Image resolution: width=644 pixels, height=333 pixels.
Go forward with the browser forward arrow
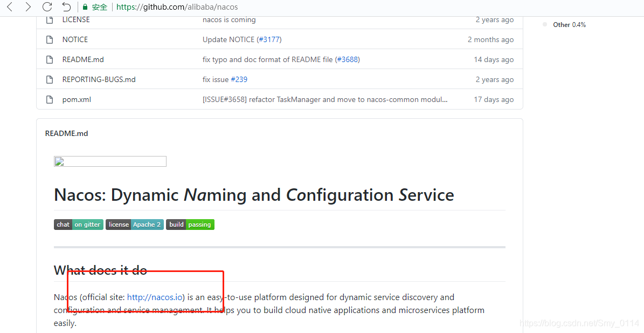click(28, 6)
